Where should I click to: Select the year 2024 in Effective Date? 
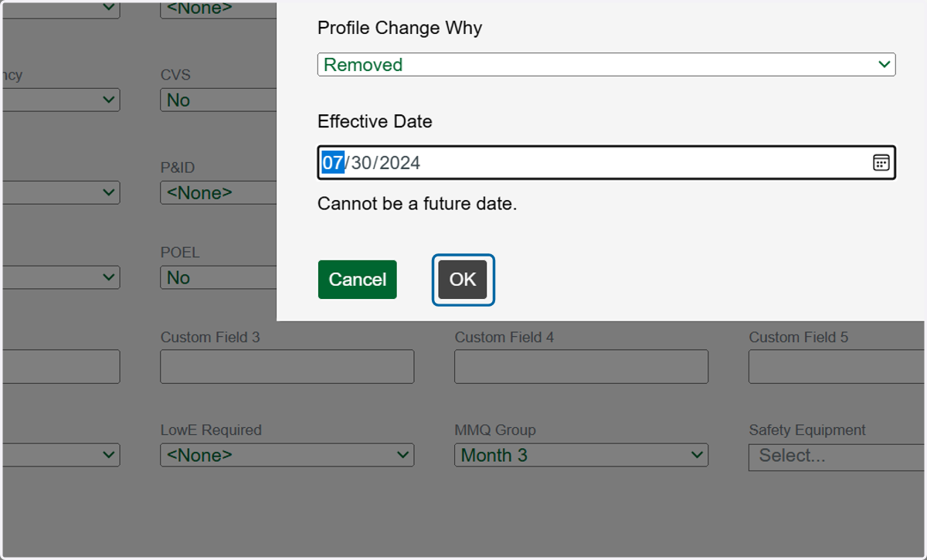pos(400,163)
